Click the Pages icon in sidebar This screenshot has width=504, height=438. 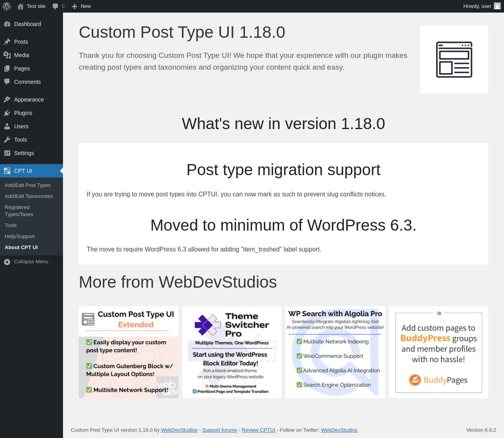[x=7, y=68]
